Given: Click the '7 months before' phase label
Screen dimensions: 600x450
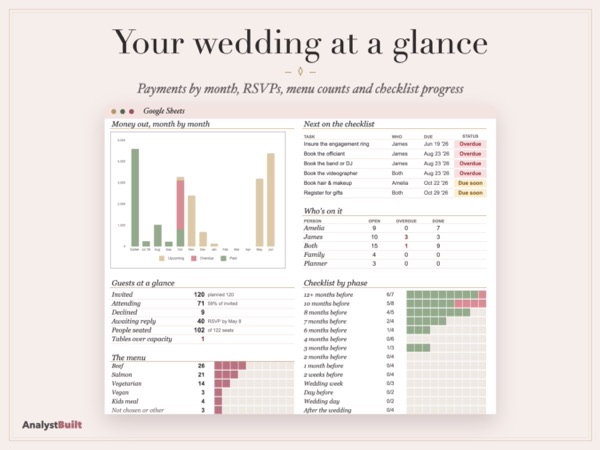Looking at the screenshot, I should pyautogui.click(x=325, y=321).
